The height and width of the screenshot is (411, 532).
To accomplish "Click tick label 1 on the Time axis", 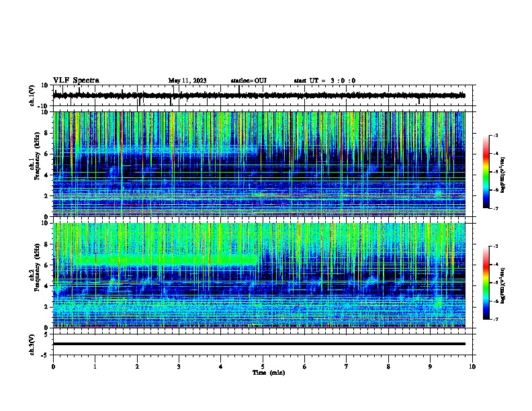I will 95,367.
